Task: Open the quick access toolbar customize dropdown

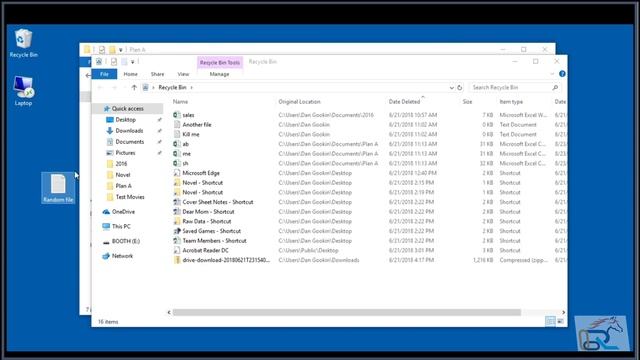Action: pyautogui.click(x=133, y=62)
